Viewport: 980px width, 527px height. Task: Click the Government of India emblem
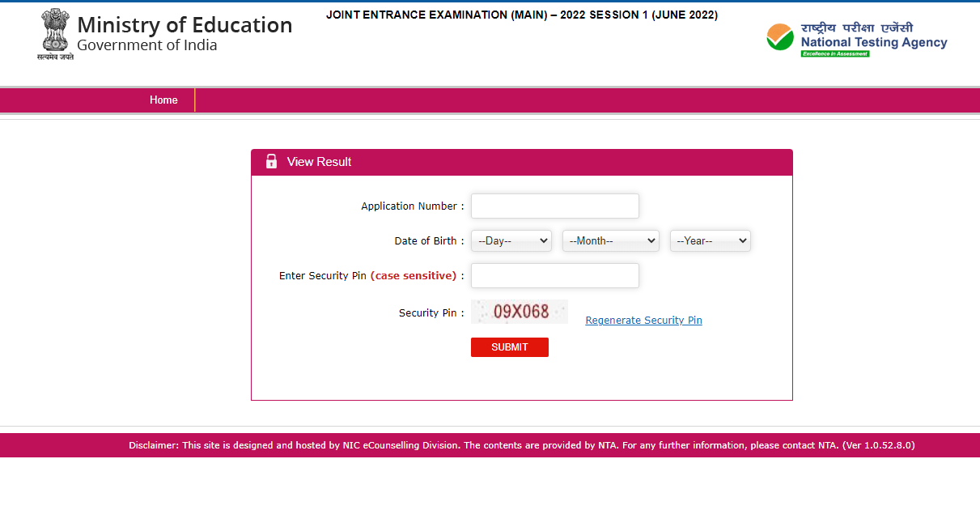(55, 33)
